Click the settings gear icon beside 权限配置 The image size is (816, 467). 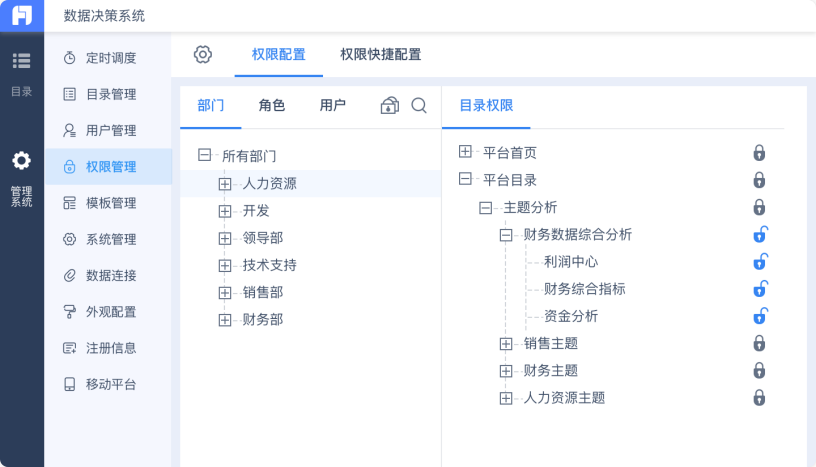pos(203,55)
